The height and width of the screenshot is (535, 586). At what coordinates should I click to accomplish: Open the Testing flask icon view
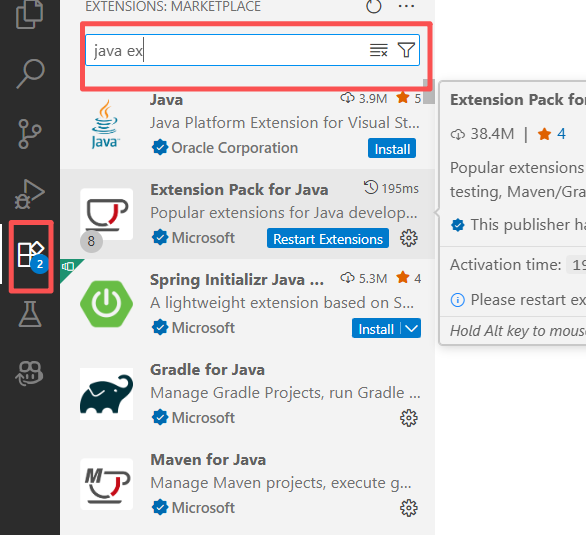(x=30, y=314)
